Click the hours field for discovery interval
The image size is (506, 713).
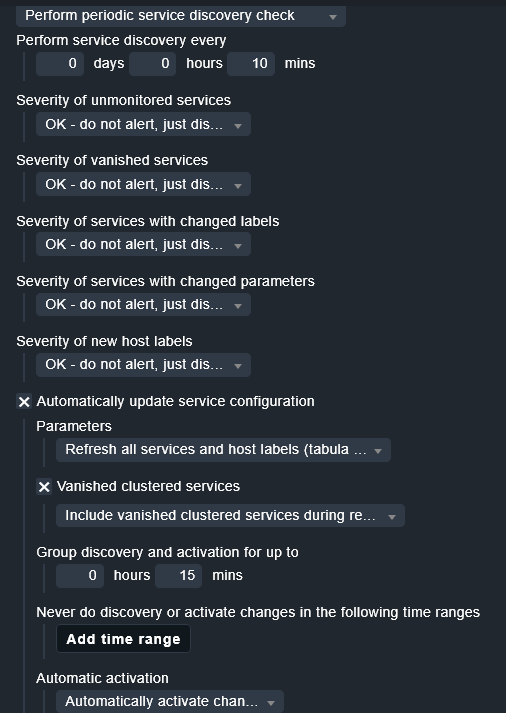tap(152, 64)
